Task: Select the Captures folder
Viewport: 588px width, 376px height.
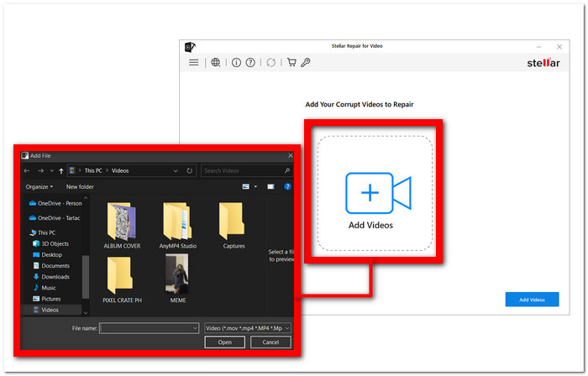Action: click(x=234, y=226)
